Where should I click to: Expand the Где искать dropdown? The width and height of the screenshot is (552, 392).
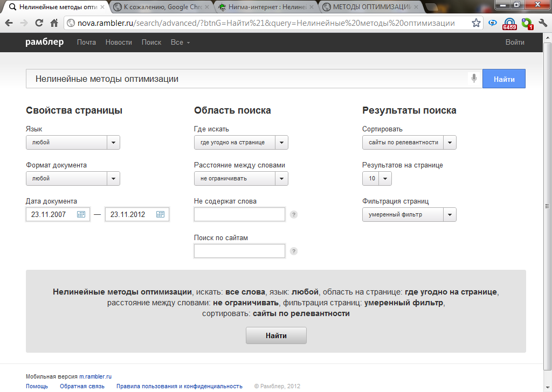[x=241, y=142]
